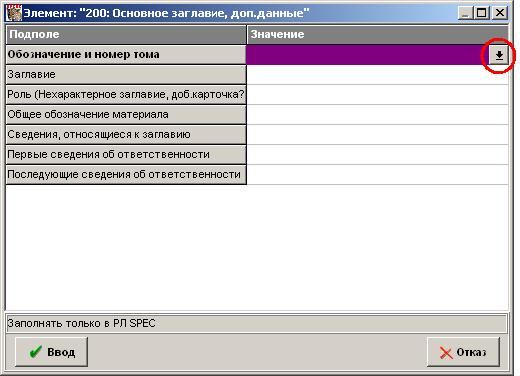Select the purple value field for Обозначение и номер тома

click(x=368, y=55)
